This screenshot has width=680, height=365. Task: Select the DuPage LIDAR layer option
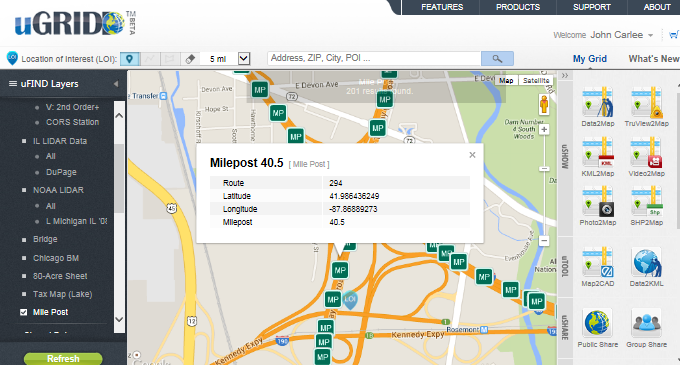pos(61,172)
